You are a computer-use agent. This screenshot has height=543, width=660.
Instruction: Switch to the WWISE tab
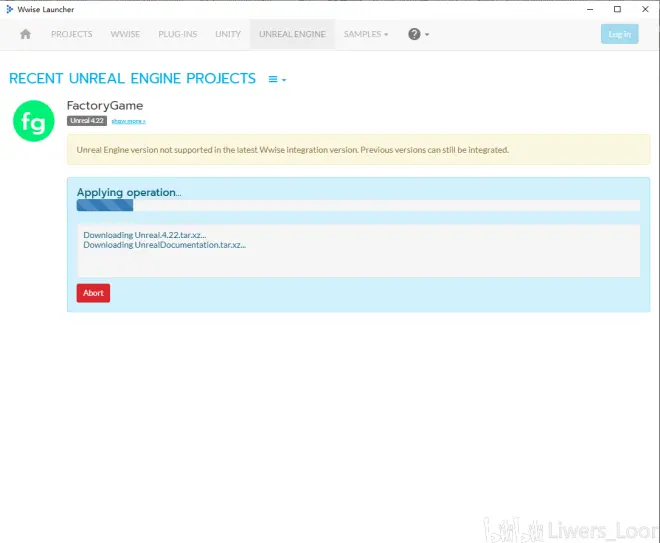coord(125,34)
